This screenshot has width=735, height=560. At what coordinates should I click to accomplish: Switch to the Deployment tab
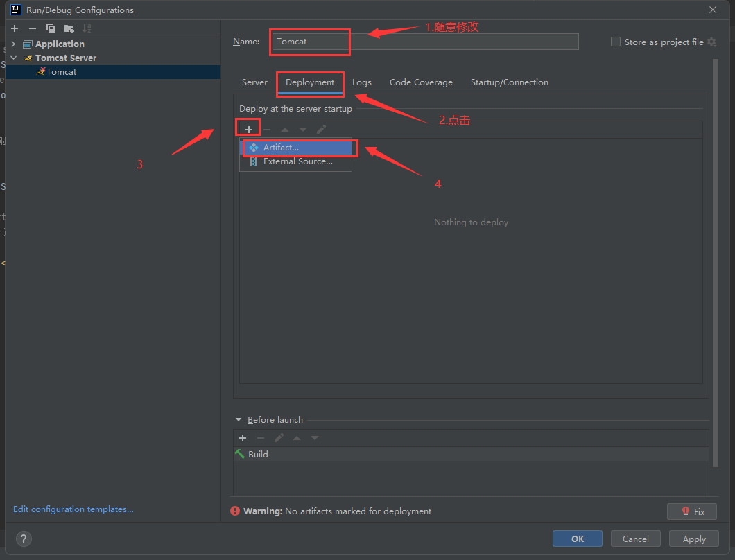coord(310,82)
